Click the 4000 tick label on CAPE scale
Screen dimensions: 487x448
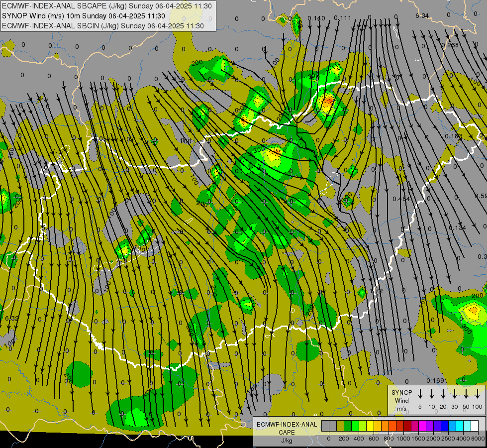pos(463,439)
